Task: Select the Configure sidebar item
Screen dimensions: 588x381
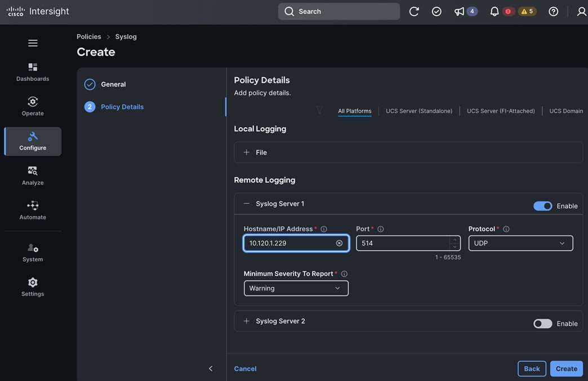Action: tap(33, 141)
